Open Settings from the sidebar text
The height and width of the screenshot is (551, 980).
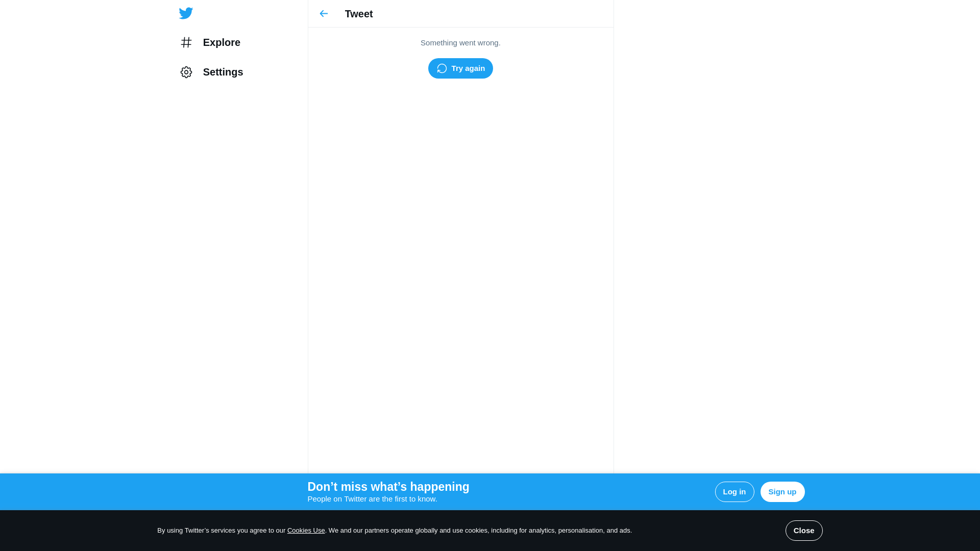point(223,72)
